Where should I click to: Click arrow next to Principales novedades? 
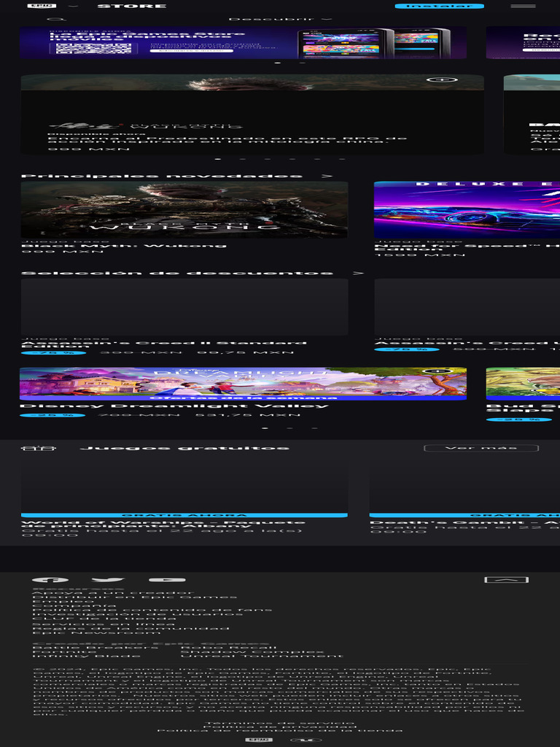[x=326, y=177]
